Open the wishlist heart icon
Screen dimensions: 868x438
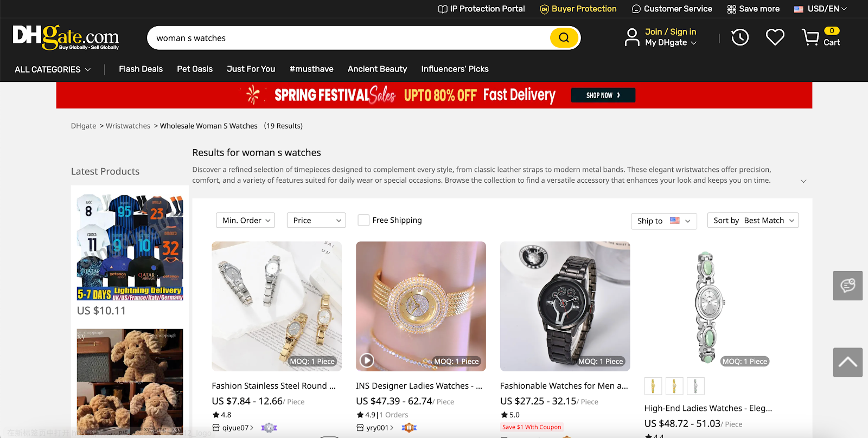click(775, 37)
